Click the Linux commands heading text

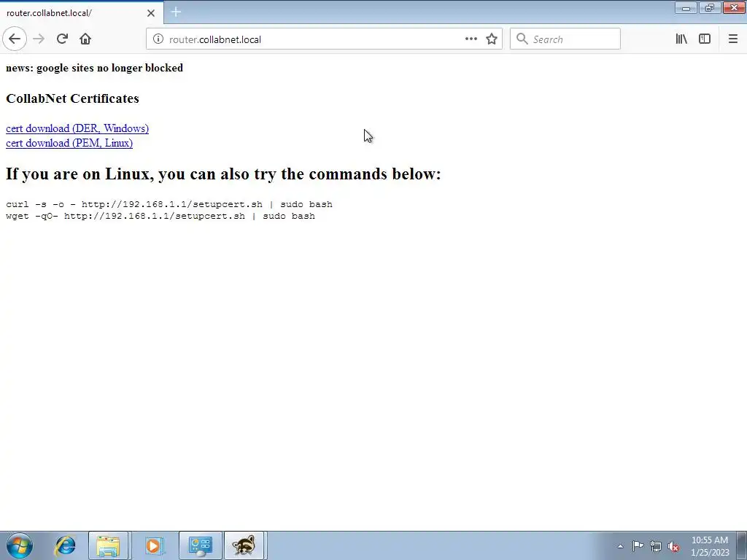click(223, 174)
